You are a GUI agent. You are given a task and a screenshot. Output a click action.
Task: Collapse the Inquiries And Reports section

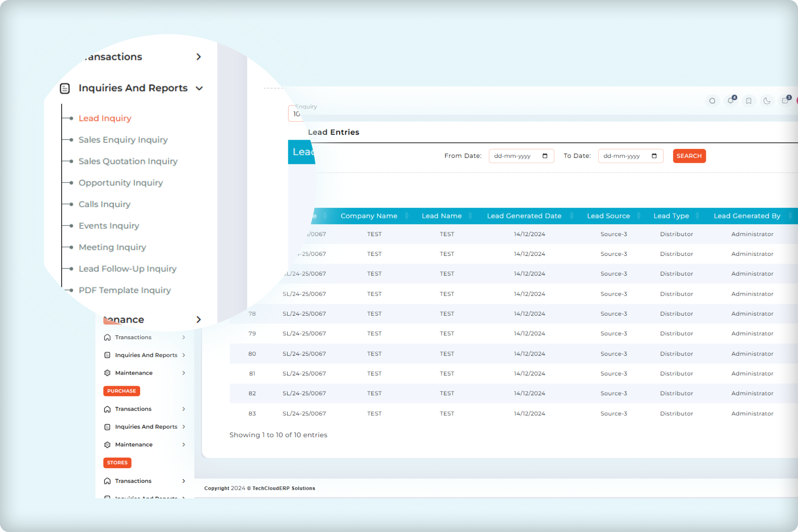coord(199,88)
